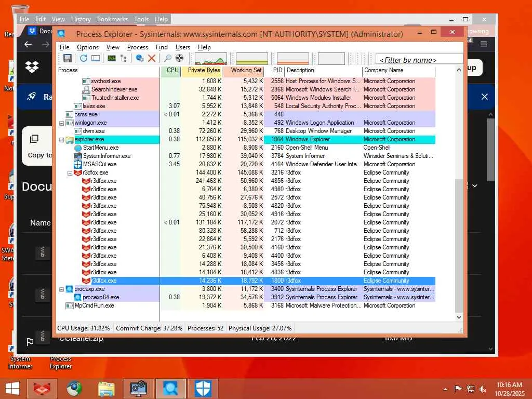Toggle the process tree view icon
The image size is (532, 399).
[124, 58]
